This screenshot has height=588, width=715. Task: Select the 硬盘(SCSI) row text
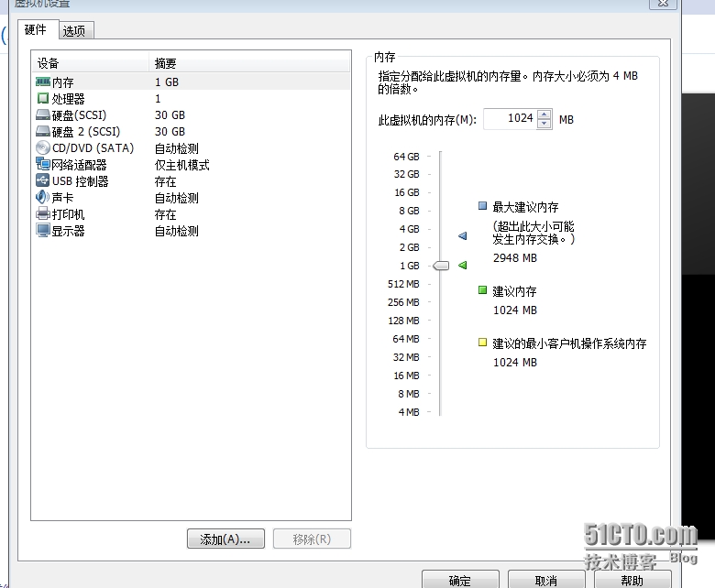point(80,115)
